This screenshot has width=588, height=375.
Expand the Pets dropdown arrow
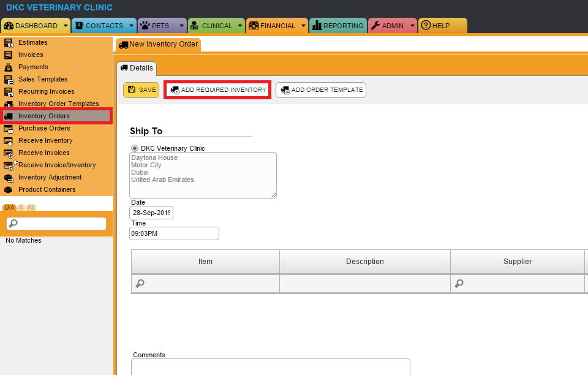(x=181, y=26)
